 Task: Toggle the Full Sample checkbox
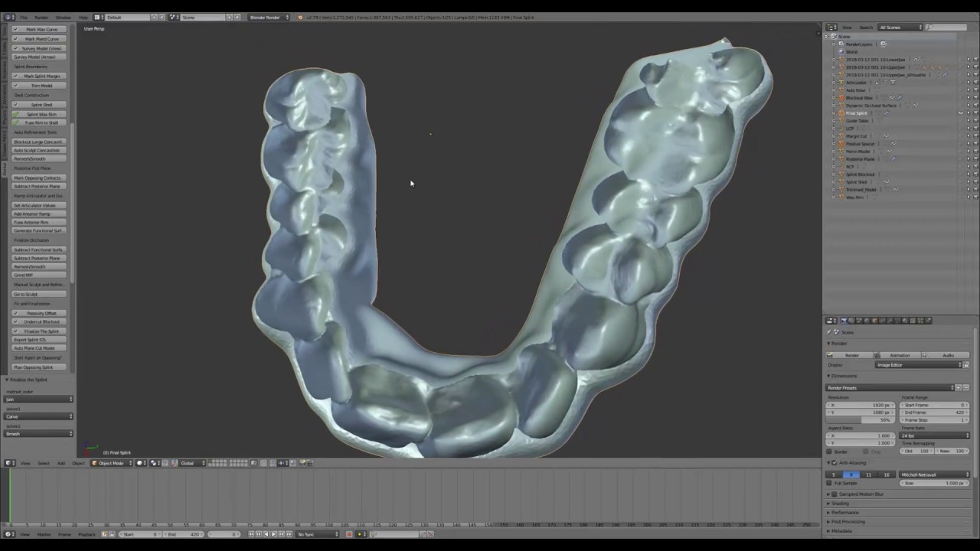tap(829, 483)
